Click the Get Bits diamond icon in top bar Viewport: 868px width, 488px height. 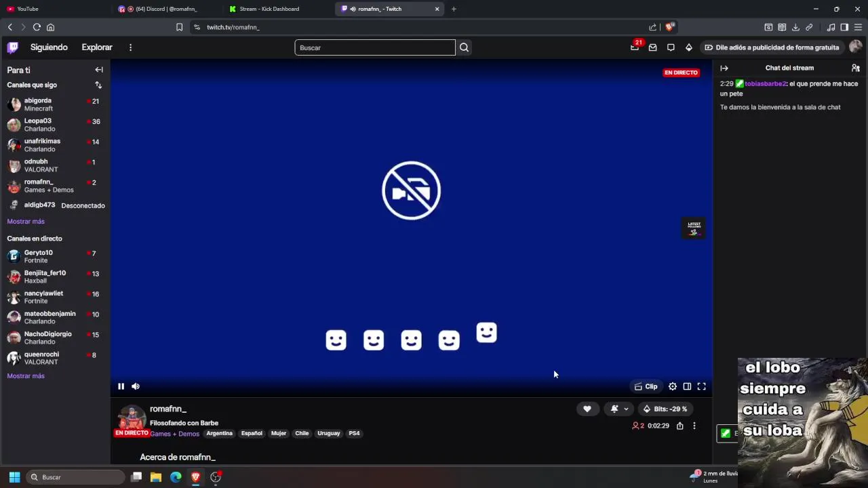pyautogui.click(x=688, y=47)
